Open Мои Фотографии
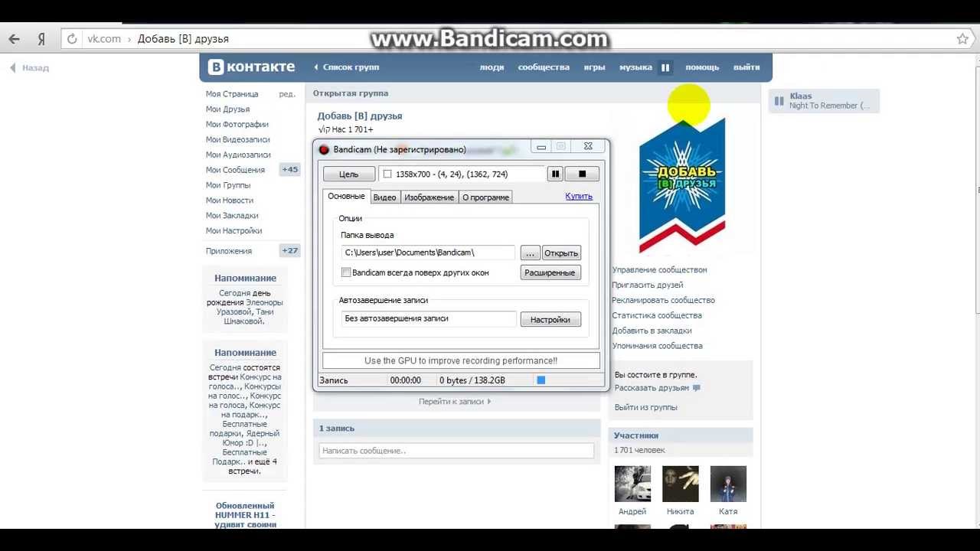This screenshot has width=980, height=551. click(x=237, y=125)
